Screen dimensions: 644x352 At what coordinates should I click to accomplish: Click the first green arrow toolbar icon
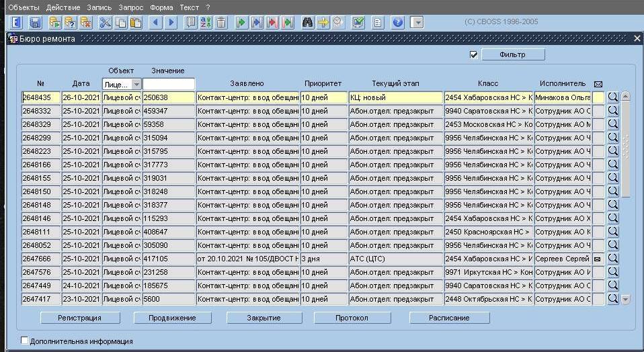(241, 22)
